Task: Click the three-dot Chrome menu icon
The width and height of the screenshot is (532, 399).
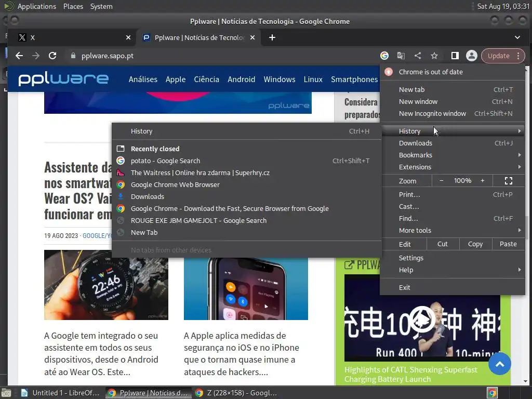Action: [x=518, y=56]
